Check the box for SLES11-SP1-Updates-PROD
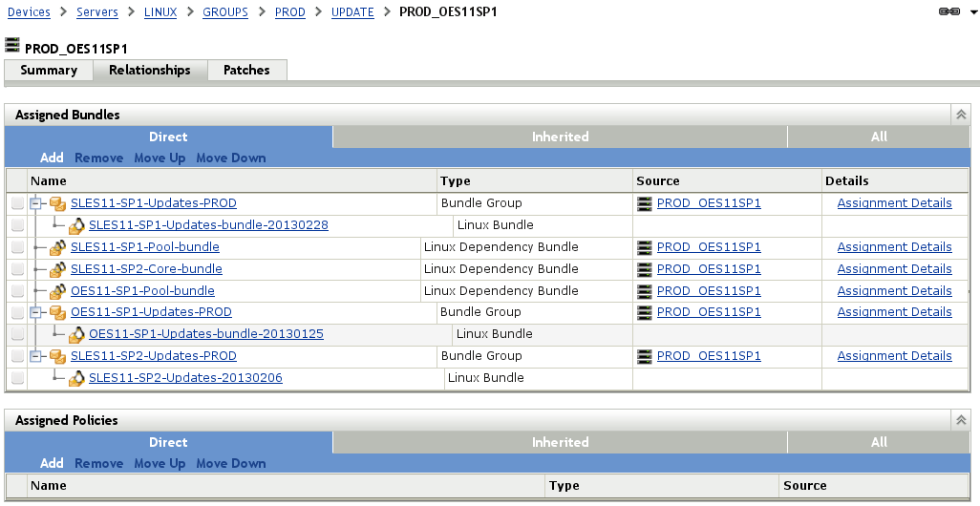Screen dimensions: 980x506 click(17, 203)
